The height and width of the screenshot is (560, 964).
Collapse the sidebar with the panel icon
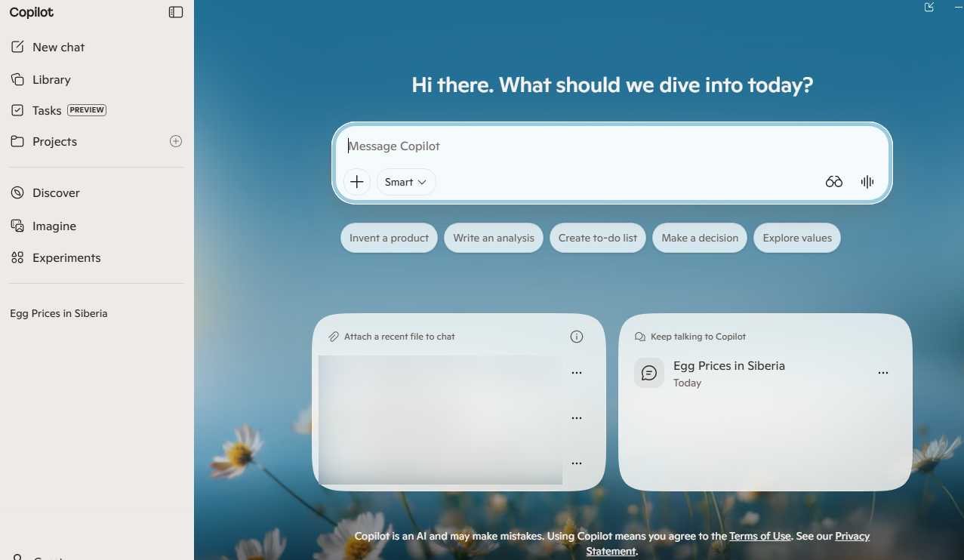pos(176,12)
